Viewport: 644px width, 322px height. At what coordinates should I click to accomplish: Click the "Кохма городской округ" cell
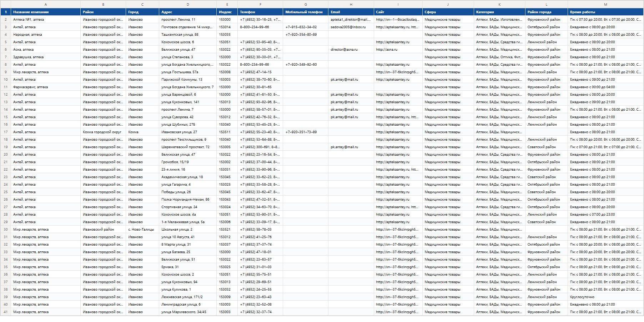click(103, 132)
